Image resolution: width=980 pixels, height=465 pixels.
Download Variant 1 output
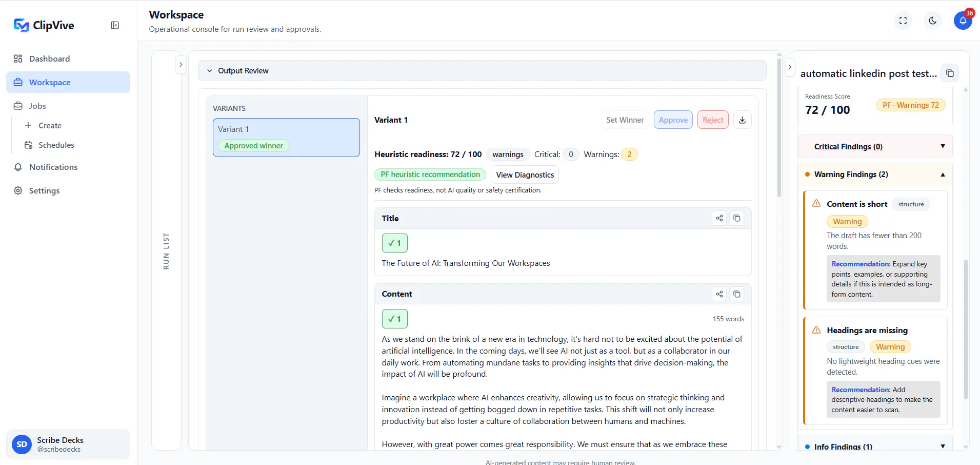tap(742, 120)
